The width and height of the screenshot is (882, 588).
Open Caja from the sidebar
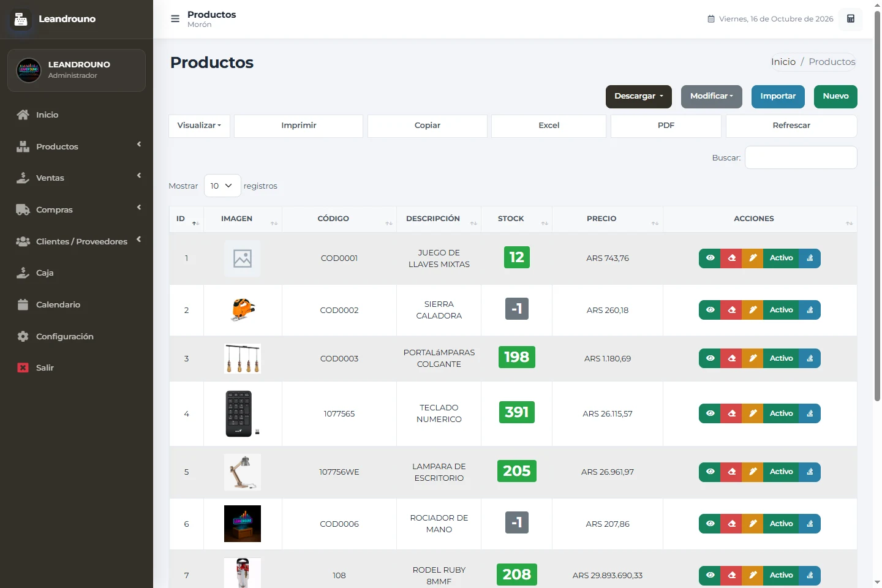(77, 273)
